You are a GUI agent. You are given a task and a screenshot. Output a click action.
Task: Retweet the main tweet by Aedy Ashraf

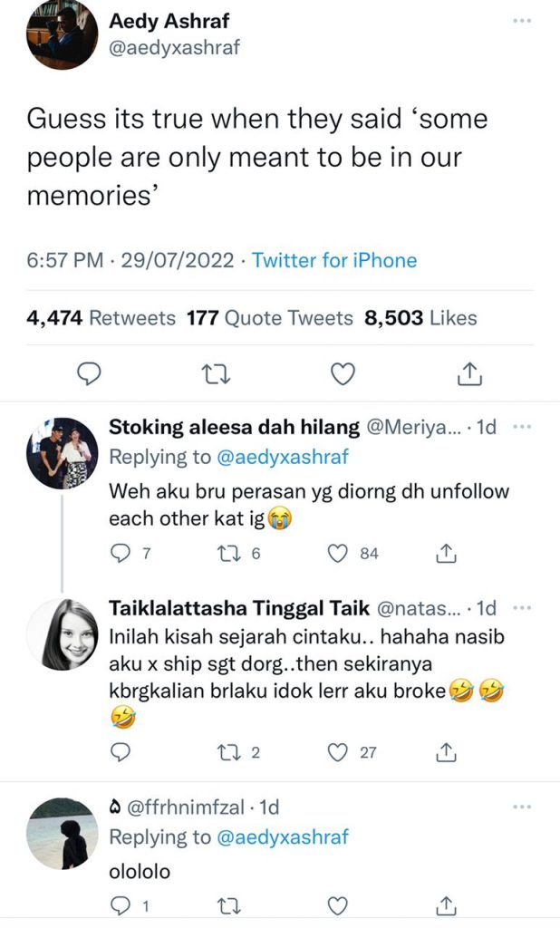tap(216, 374)
